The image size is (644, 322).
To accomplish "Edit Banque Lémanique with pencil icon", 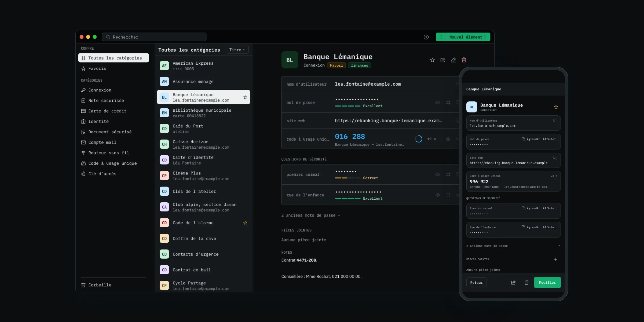I will (453, 60).
